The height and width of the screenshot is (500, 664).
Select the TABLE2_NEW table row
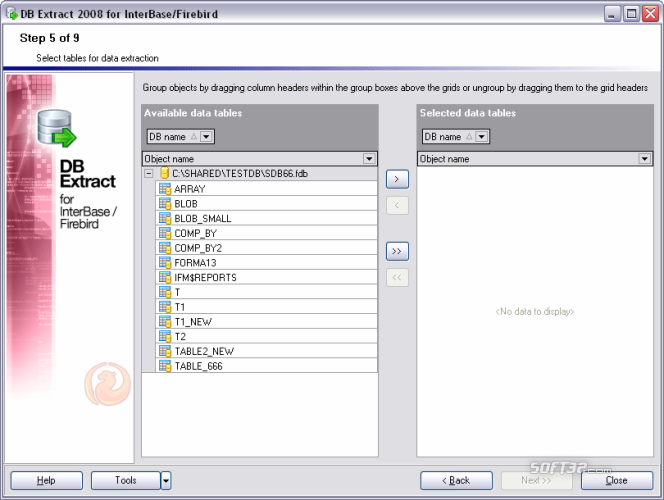click(x=266, y=351)
